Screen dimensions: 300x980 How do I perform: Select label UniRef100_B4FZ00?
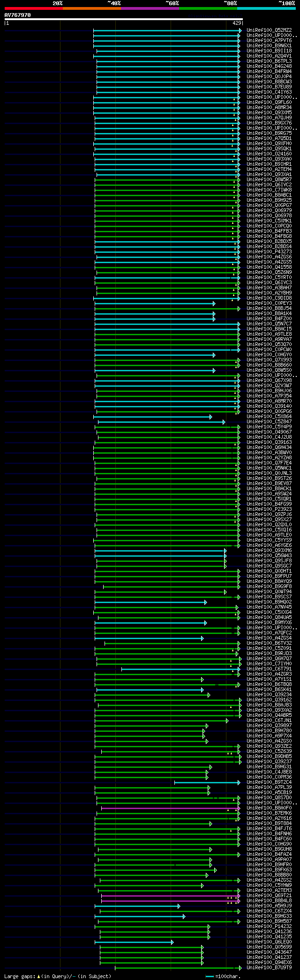pyautogui.click(x=269, y=319)
